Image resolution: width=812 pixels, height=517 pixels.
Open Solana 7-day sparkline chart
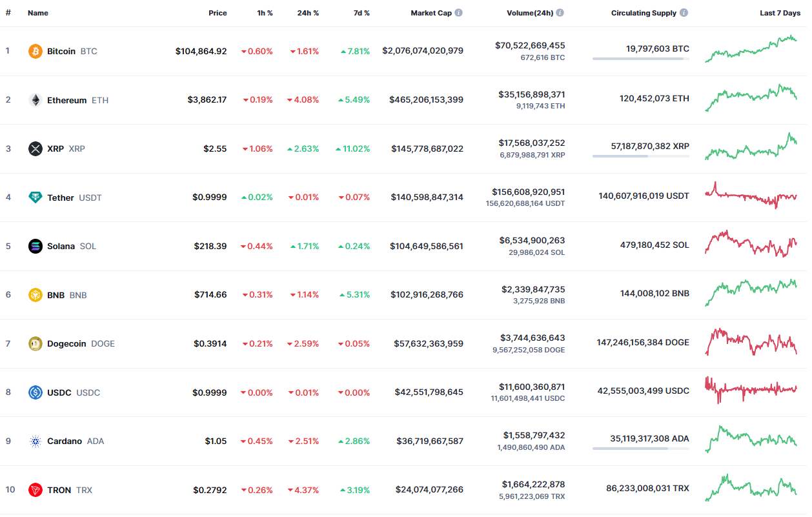click(x=751, y=244)
